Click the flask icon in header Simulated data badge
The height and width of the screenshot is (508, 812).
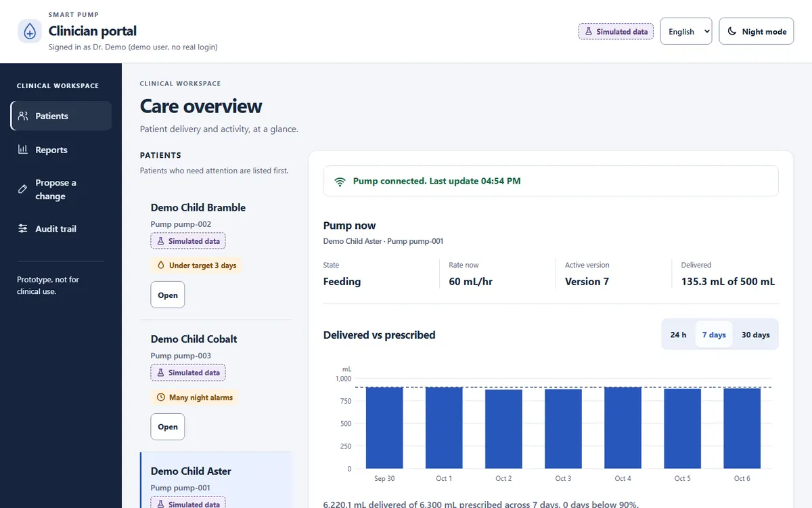[x=589, y=32]
